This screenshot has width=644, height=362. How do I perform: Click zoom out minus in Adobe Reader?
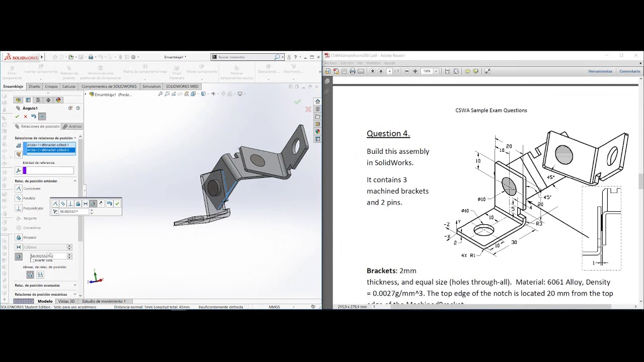[407, 71]
